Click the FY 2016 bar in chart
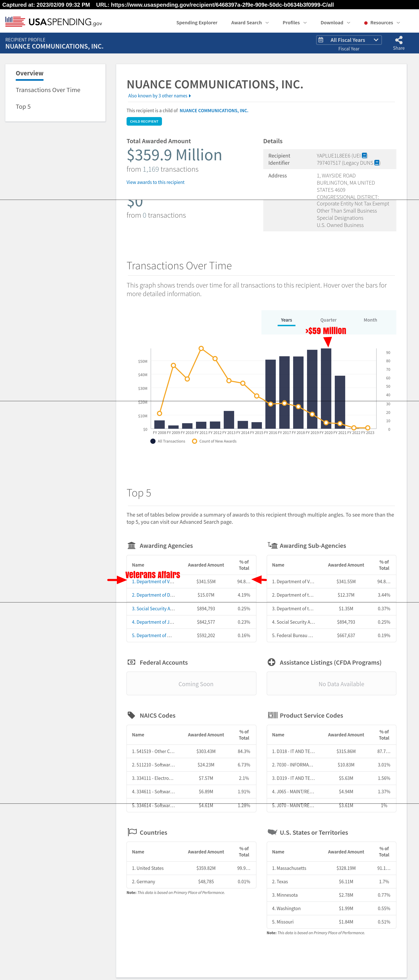 tap(270, 394)
